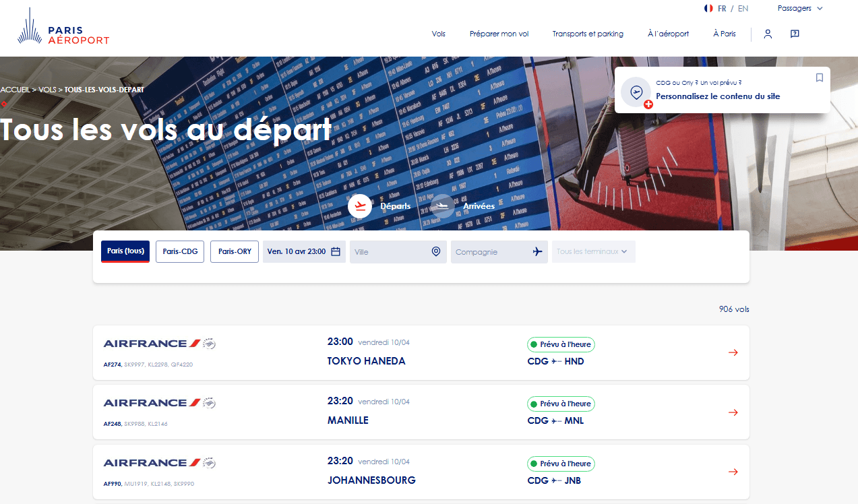Click Prévu à l'heure badge for Manille

561,404
